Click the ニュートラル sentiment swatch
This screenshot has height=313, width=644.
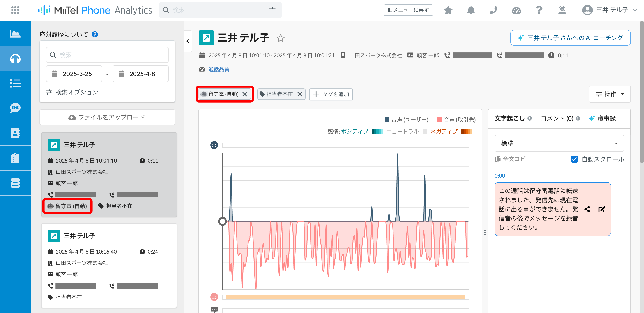[x=425, y=131]
